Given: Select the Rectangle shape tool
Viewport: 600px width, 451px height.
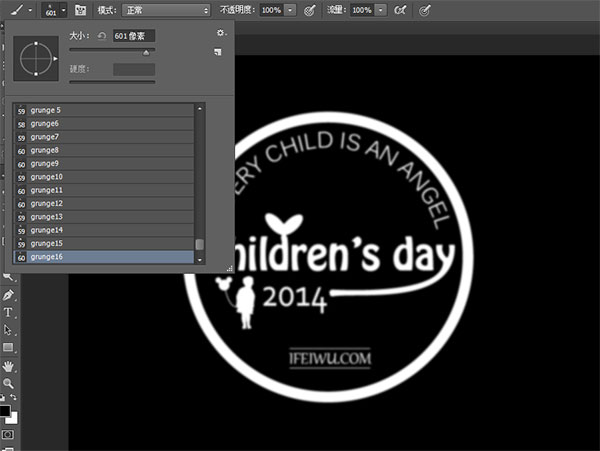Looking at the screenshot, I should click(8, 347).
